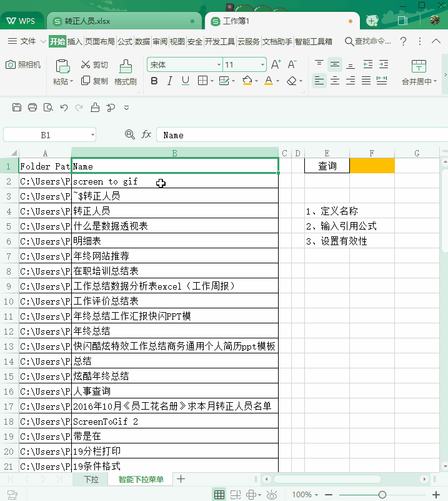The width and height of the screenshot is (448, 501).
Task: Click the undo arrow icon
Action: coord(64,108)
